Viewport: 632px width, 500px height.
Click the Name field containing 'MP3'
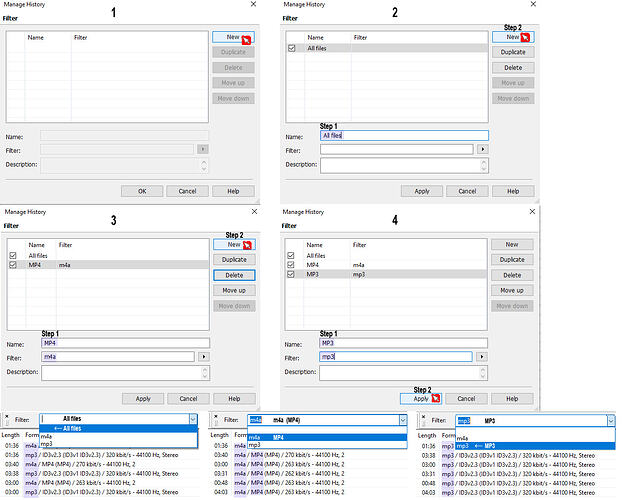(x=403, y=343)
